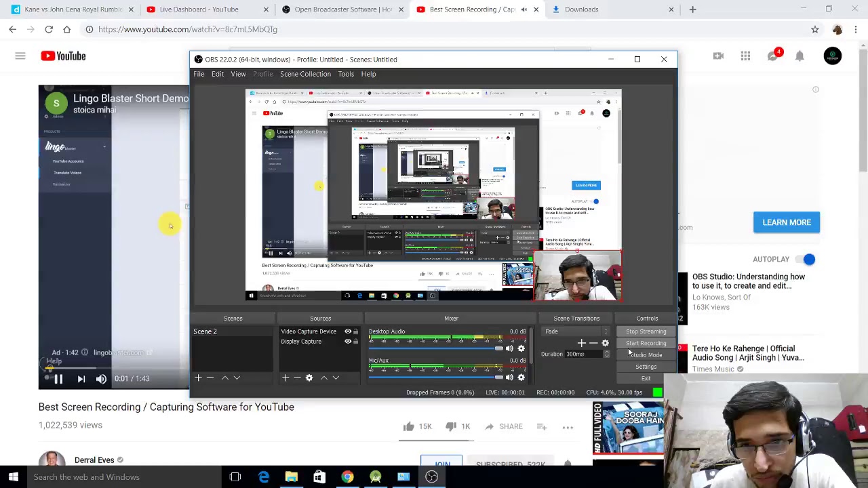Click the scene transition properties gear icon

point(605,343)
